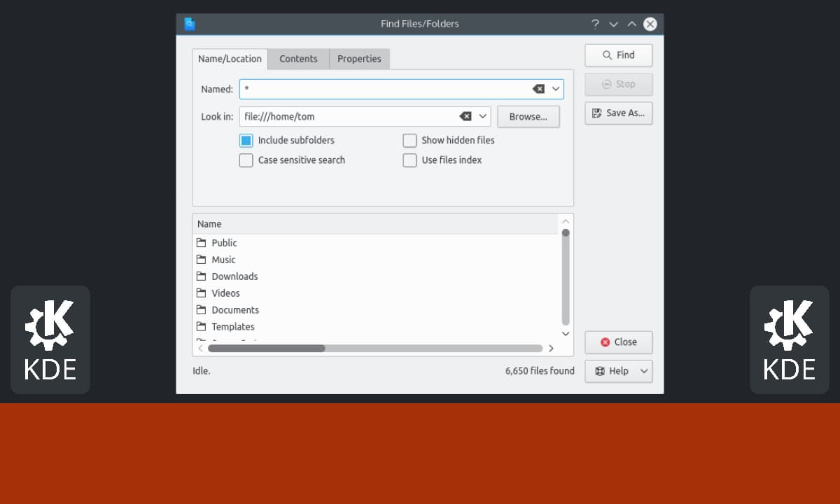Click the horizontal scrollbar in the results list

(266, 348)
